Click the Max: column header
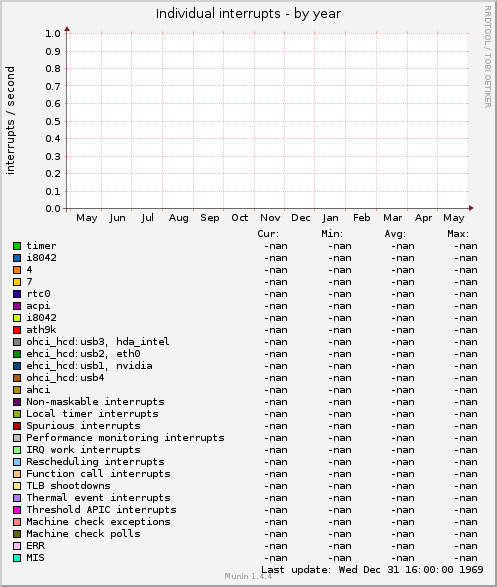The image size is (497, 587). click(458, 234)
